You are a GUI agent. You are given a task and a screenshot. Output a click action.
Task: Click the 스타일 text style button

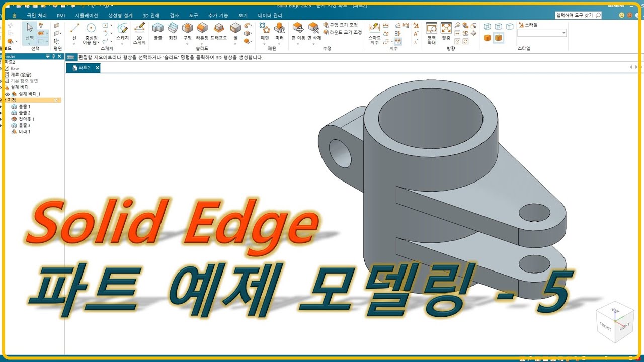coord(528,25)
